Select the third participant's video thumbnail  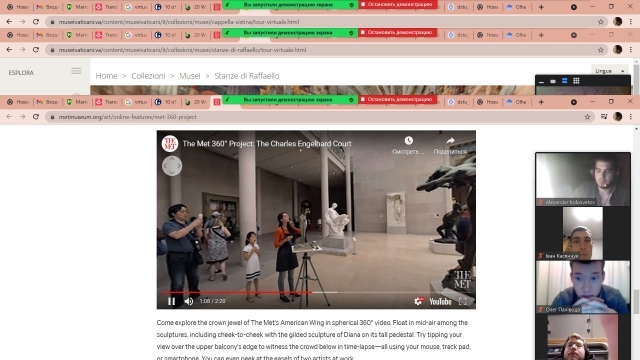(x=583, y=287)
